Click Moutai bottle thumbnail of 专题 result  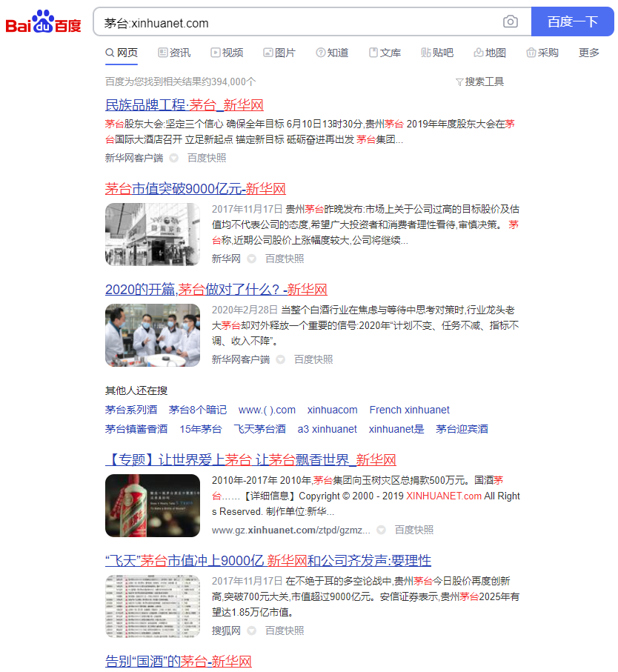[153, 506]
